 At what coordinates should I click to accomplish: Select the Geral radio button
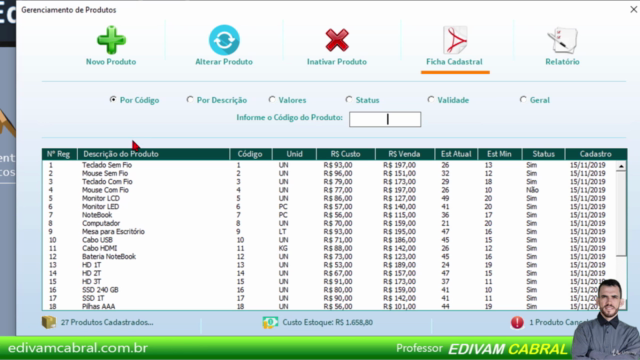click(x=523, y=100)
